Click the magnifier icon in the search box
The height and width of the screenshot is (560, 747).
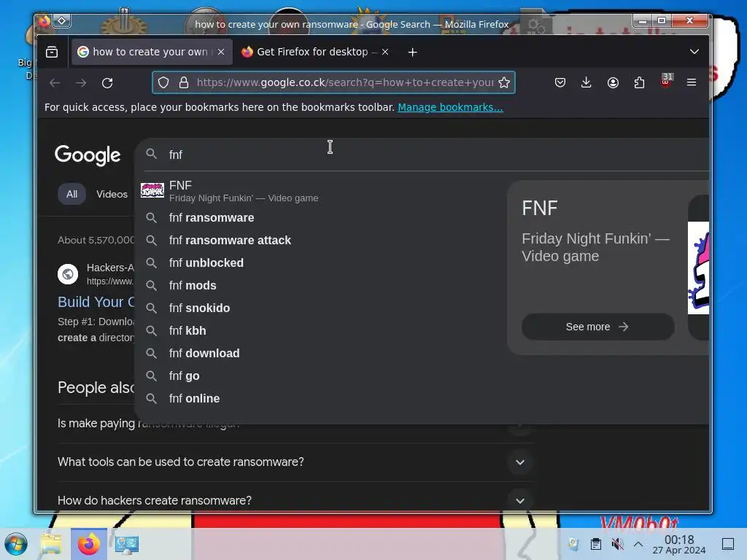tap(151, 154)
